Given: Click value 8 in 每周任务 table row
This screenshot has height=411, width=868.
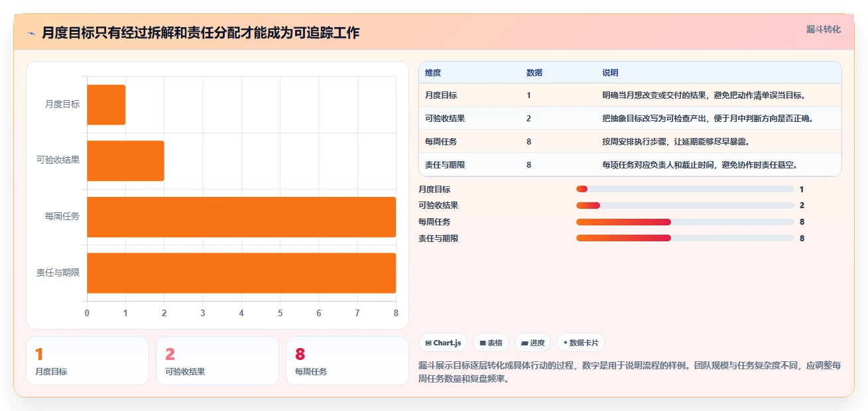Looking at the screenshot, I should click(x=528, y=141).
